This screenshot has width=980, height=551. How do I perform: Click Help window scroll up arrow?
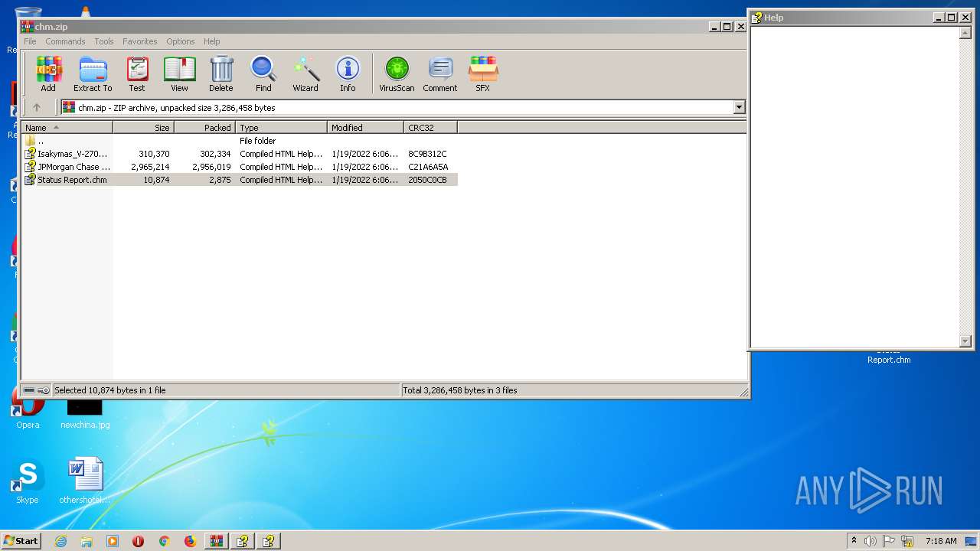[x=965, y=34]
